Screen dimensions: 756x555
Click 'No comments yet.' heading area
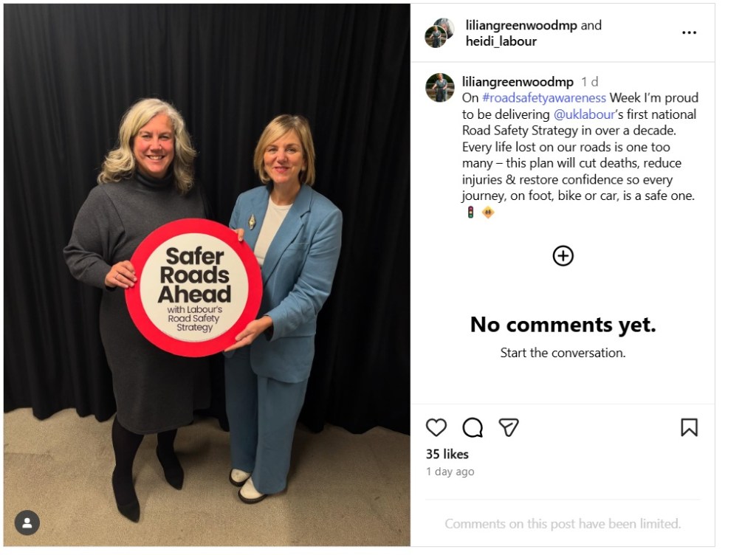(x=563, y=325)
